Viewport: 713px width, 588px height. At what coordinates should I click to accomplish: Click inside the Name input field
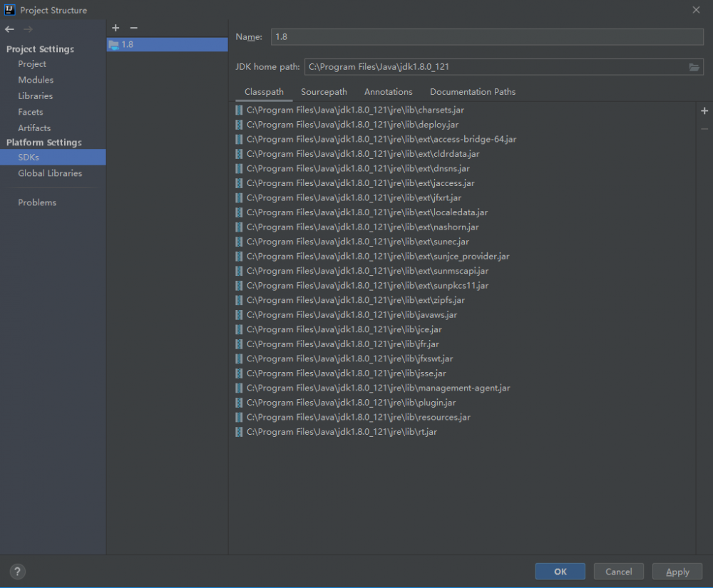428,36
